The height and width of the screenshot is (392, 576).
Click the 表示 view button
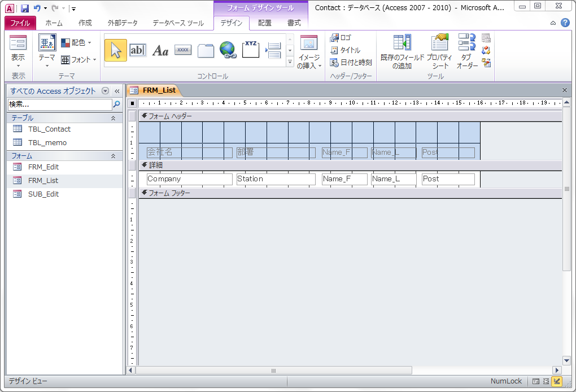pyautogui.click(x=18, y=52)
